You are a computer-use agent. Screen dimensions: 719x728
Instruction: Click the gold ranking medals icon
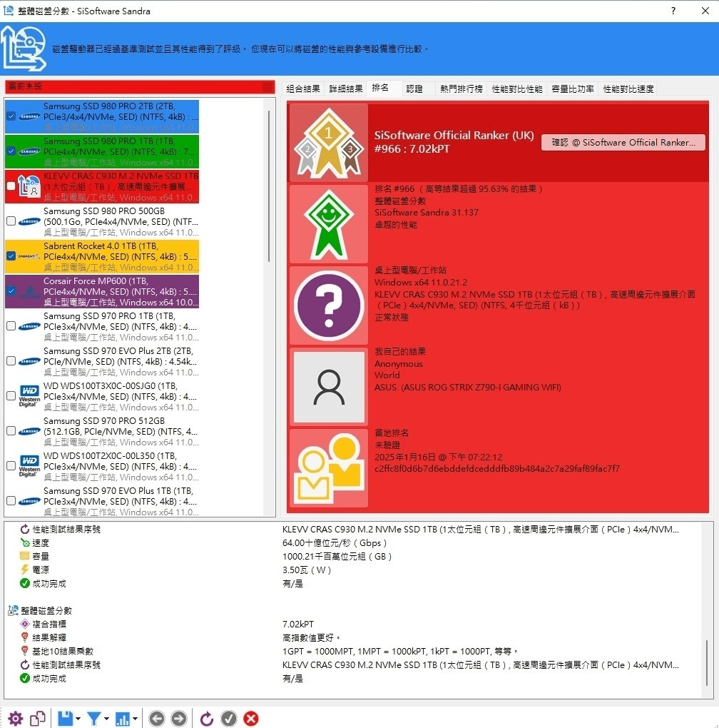(328, 143)
